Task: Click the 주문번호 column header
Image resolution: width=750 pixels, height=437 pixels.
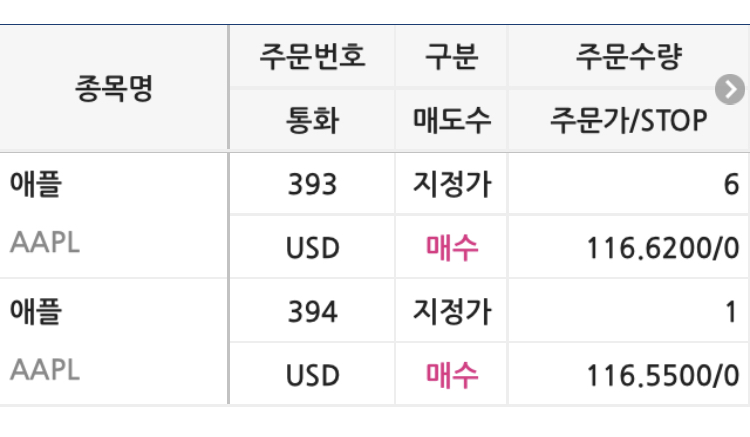Action: coord(312,57)
